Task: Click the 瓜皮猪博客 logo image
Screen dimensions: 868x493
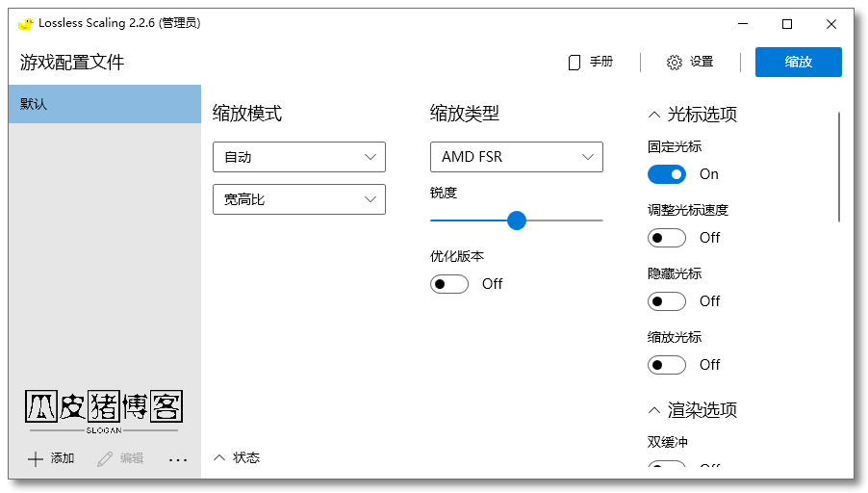Action: click(103, 411)
